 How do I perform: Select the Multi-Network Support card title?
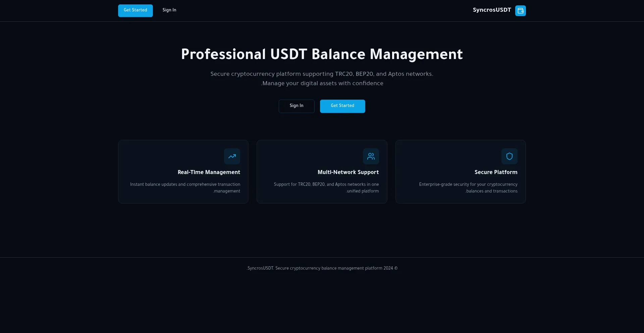[x=348, y=172]
